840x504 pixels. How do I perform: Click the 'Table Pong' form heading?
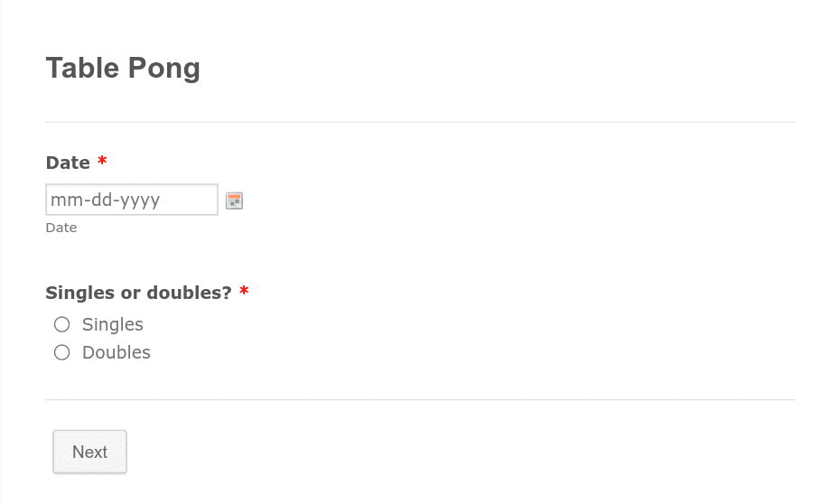[123, 68]
